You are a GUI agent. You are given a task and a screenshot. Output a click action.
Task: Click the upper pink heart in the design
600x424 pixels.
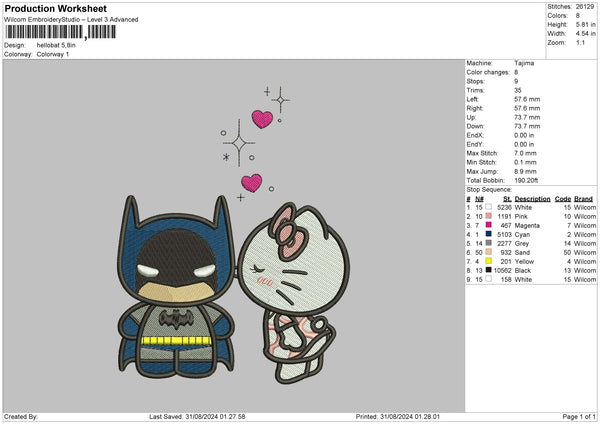pyautogui.click(x=262, y=120)
